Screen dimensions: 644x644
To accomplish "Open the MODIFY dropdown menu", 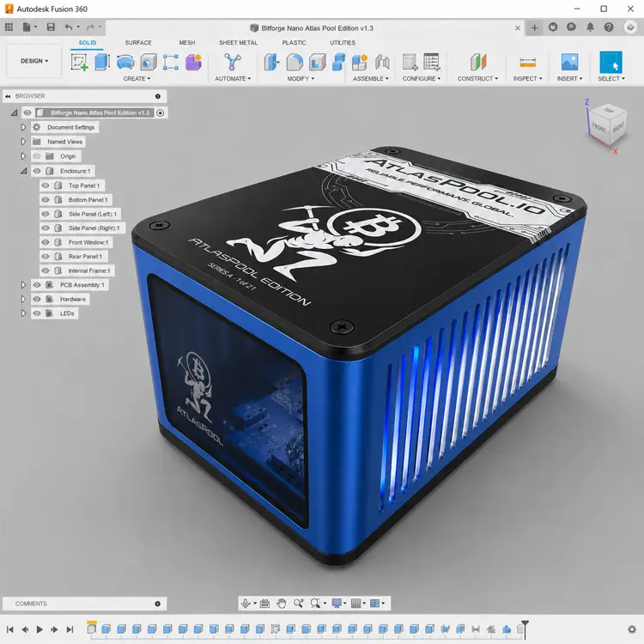I will (301, 78).
